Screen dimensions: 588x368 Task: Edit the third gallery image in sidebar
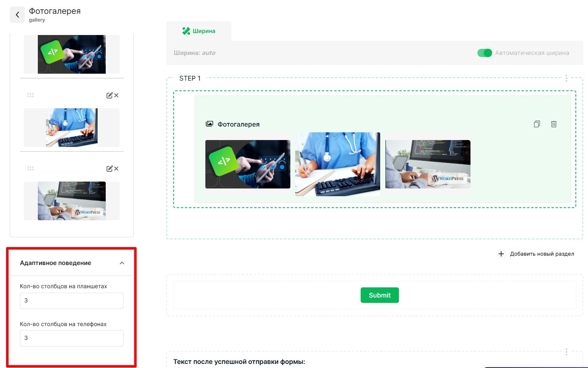pos(109,169)
